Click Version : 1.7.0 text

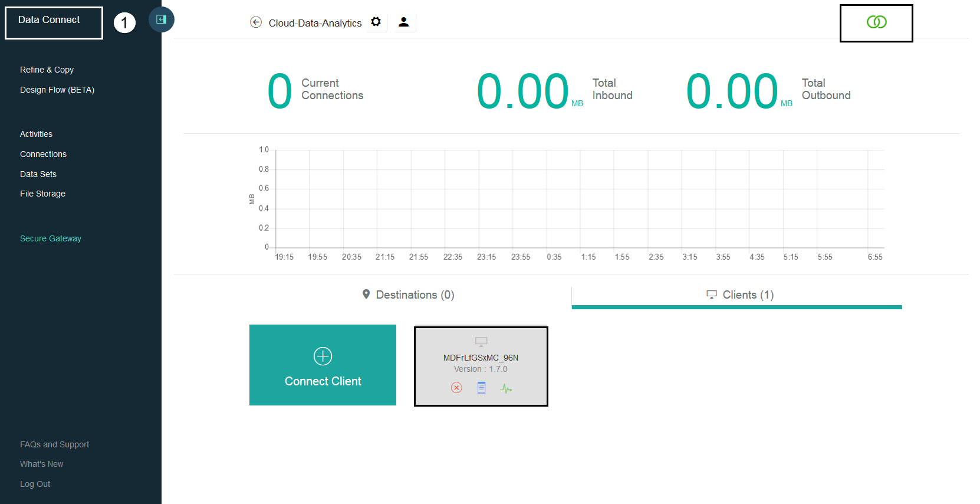pyautogui.click(x=481, y=369)
